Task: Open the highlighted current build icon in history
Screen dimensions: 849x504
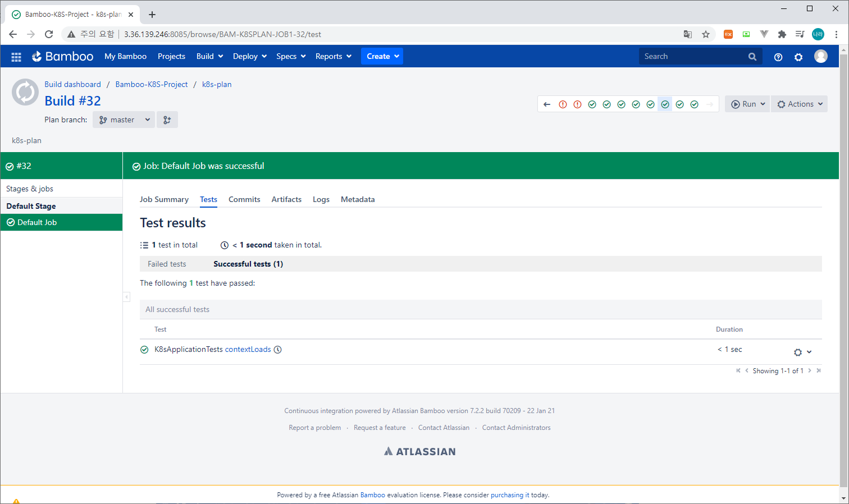Action: point(665,104)
